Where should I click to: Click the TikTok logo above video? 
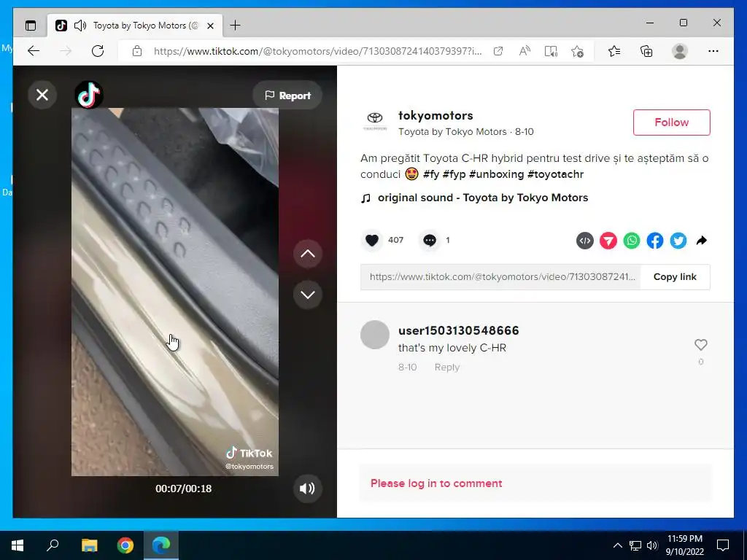89,95
